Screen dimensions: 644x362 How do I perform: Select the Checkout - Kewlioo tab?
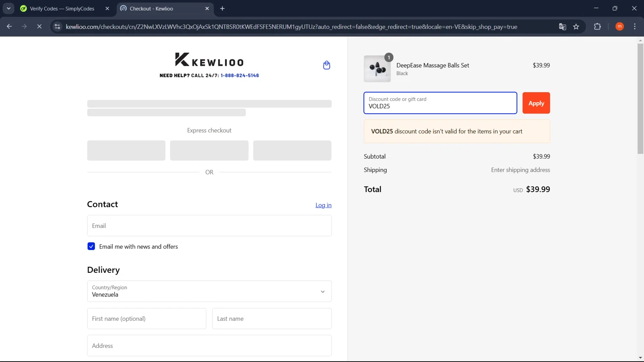[x=151, y=9]
